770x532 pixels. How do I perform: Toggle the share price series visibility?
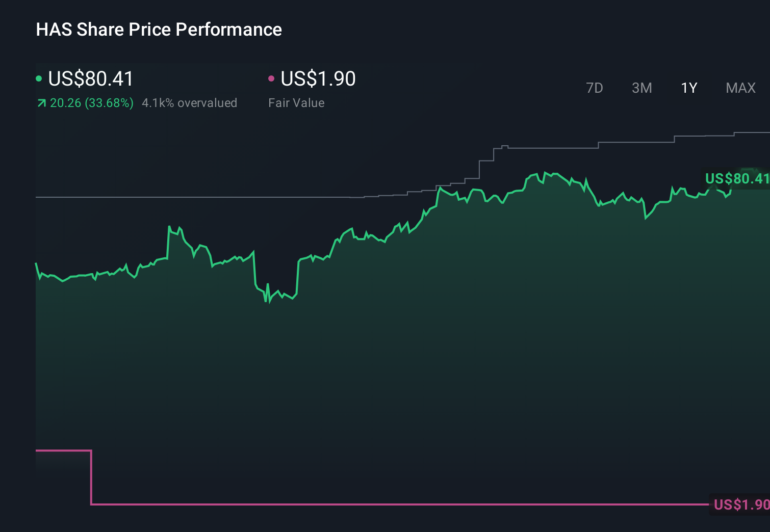[90, 78]
